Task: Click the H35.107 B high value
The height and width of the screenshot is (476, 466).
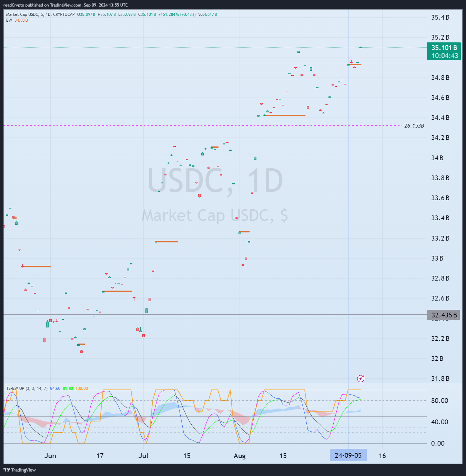Action: (107, 14)
